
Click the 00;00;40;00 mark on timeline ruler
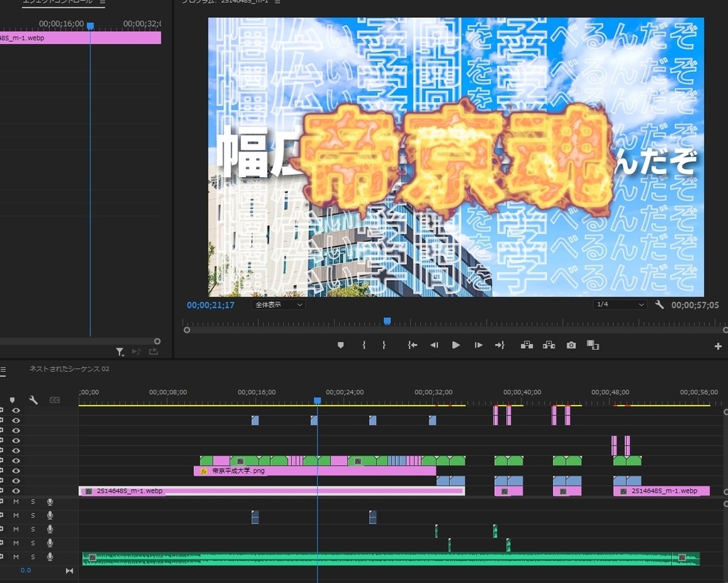point(522,392)
